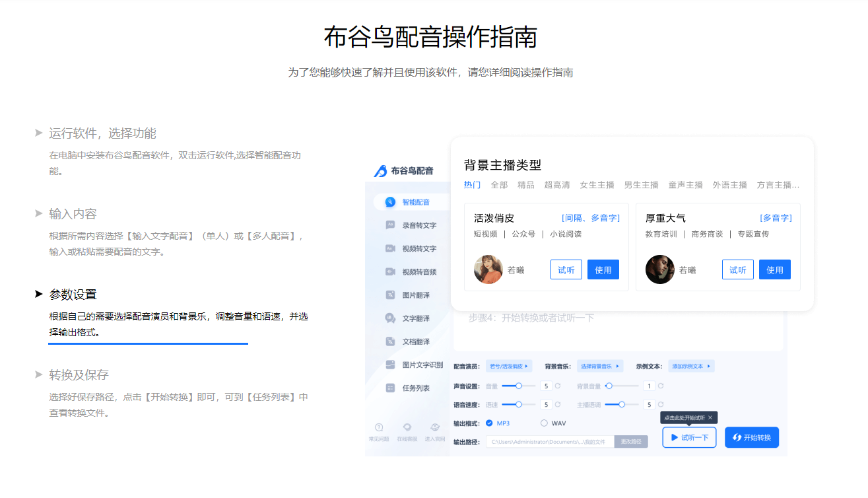
Task: Click the 开始转换 button
Action: (752, 437)
